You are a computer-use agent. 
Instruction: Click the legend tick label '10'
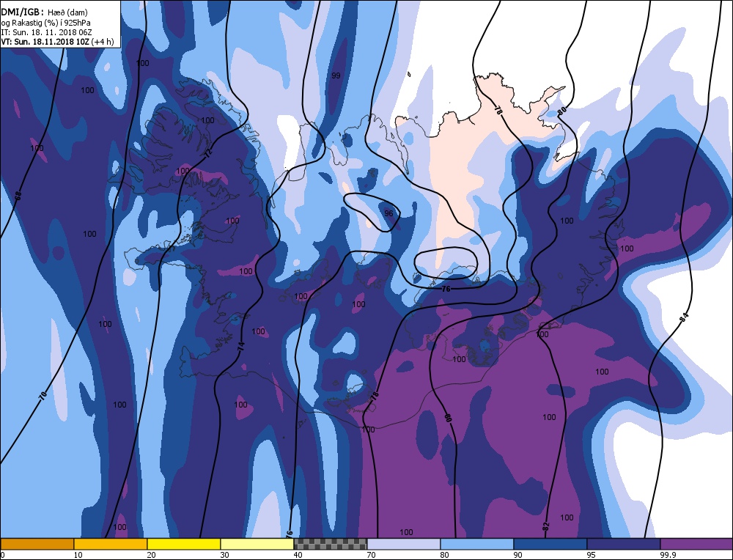click(78, 555)
